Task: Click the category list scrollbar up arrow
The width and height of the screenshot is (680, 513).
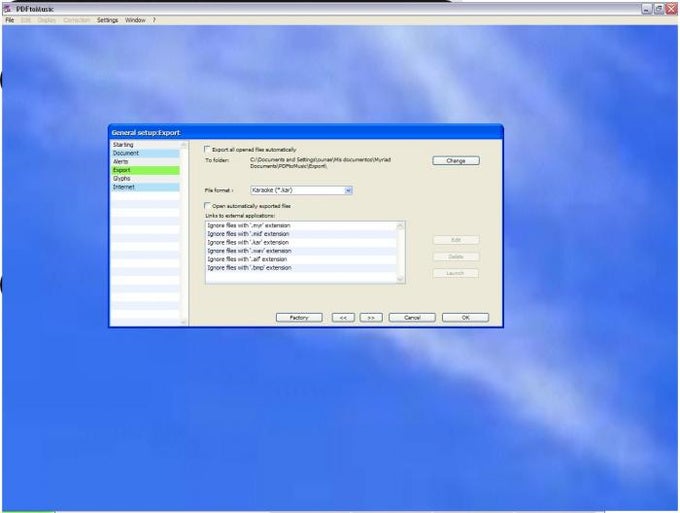Action: 183,144
